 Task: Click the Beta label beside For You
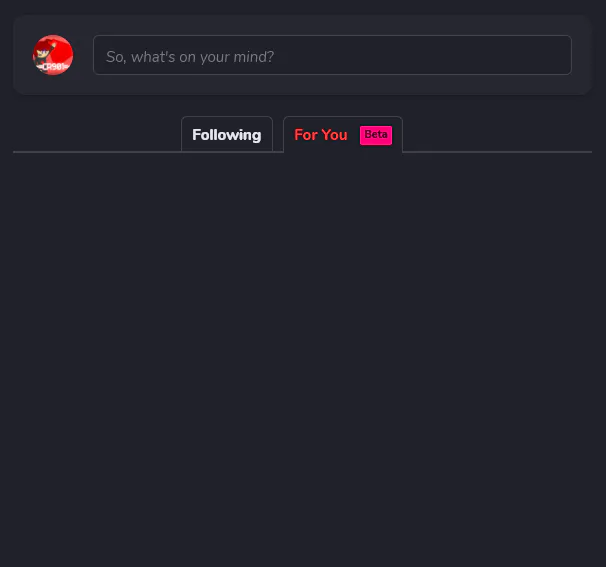tap(376, 135)
